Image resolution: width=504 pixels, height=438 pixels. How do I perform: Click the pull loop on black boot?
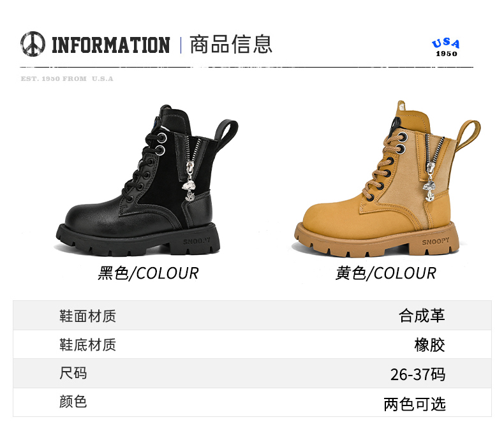(227, 134)
